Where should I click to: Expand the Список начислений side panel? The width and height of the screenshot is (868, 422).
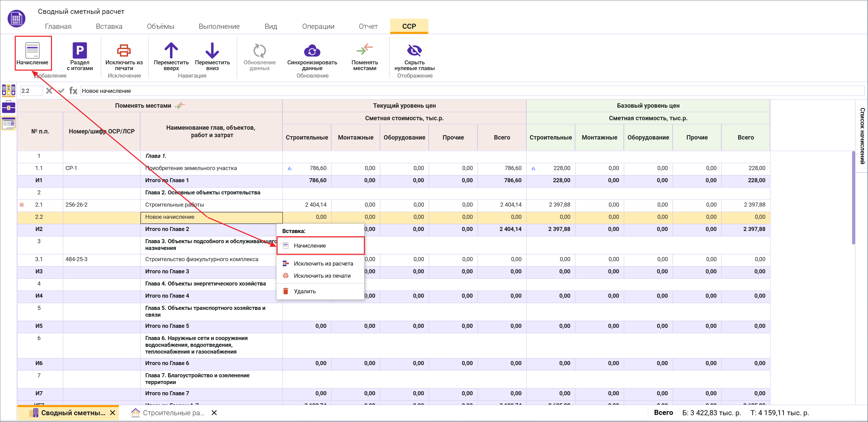point(862,136)
